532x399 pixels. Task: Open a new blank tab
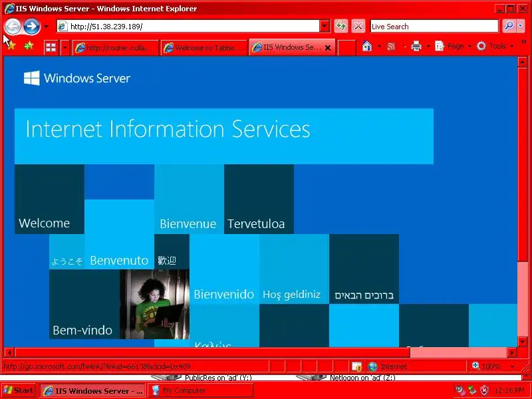pos(346,47)
